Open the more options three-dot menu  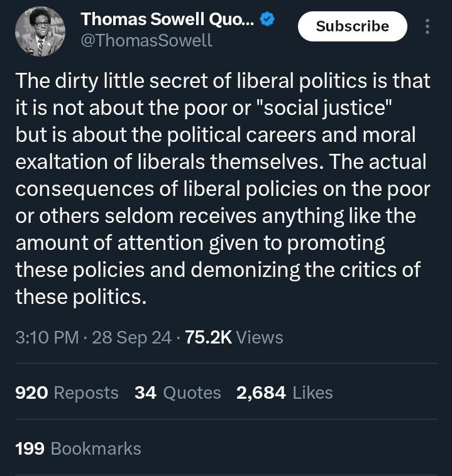428,26
